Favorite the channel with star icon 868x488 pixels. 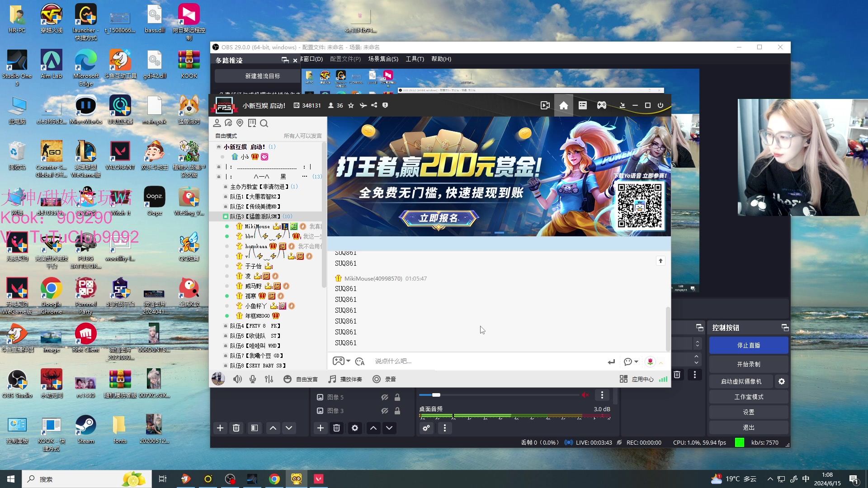[x=351, y=105]
